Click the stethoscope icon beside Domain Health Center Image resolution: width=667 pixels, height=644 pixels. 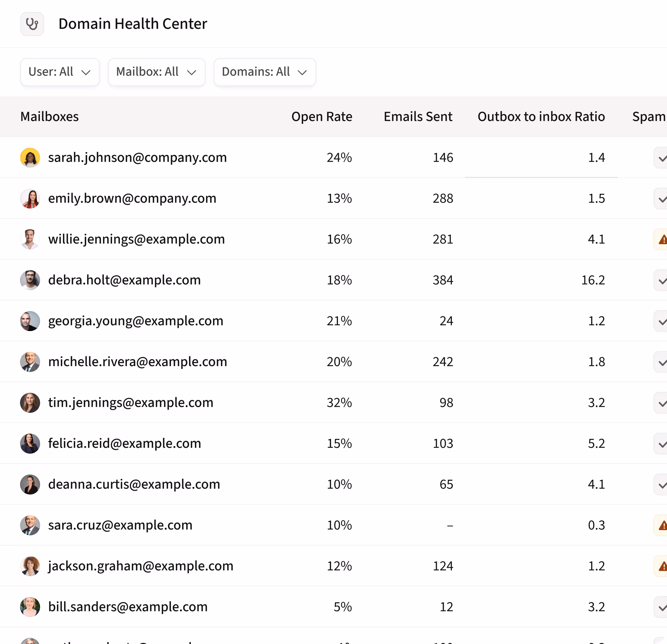click(x=32, y=24)
